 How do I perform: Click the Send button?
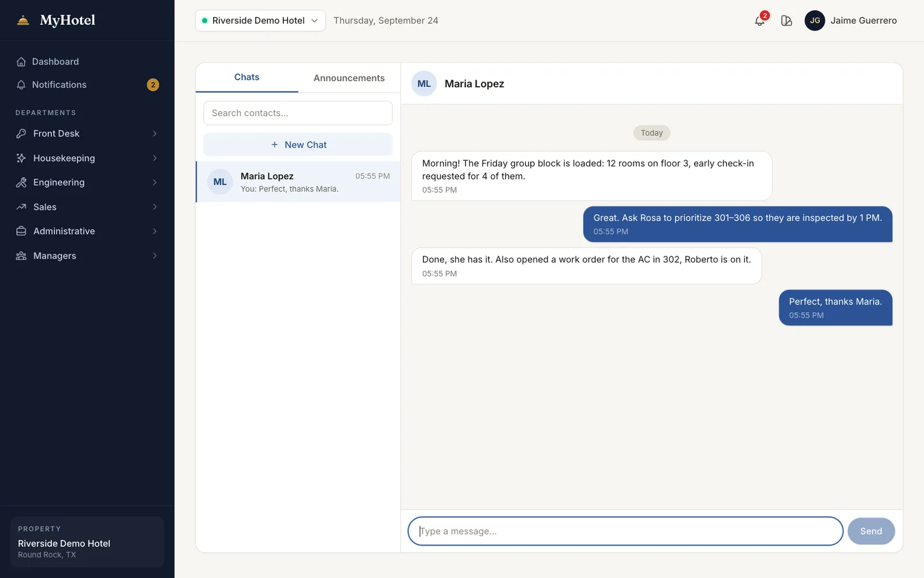pyautogui.click(x=871, y=531)
